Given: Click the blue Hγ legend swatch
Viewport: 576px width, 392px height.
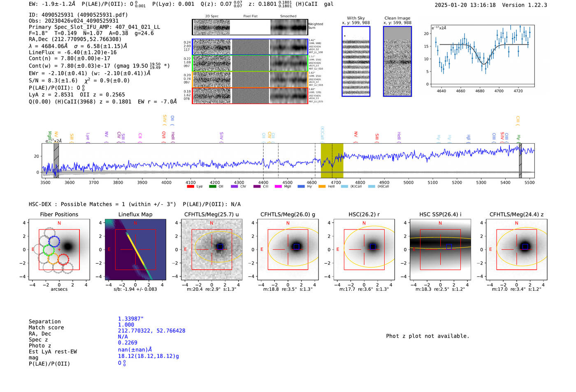Looking at the screenshot, I should point(301,186).
